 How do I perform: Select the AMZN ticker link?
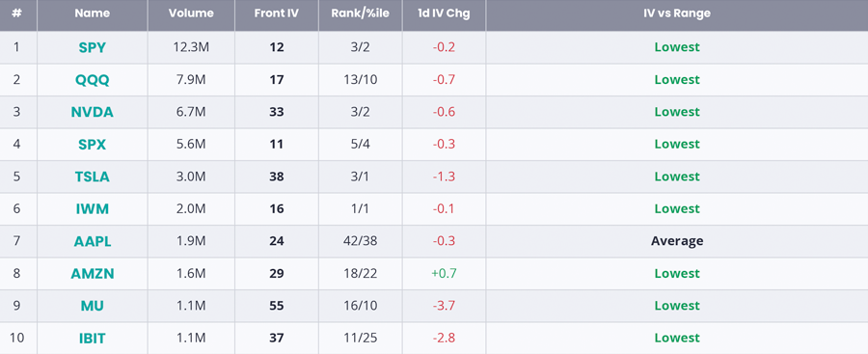92,274
